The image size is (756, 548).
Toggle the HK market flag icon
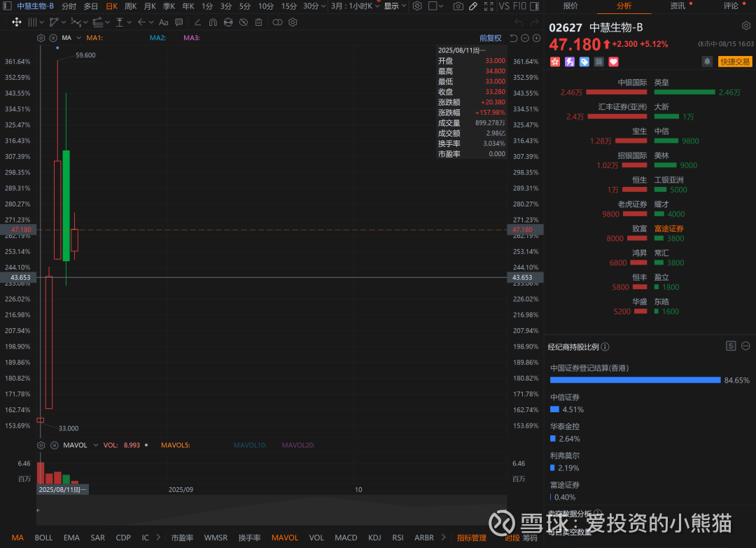click(x=555, y=62)
